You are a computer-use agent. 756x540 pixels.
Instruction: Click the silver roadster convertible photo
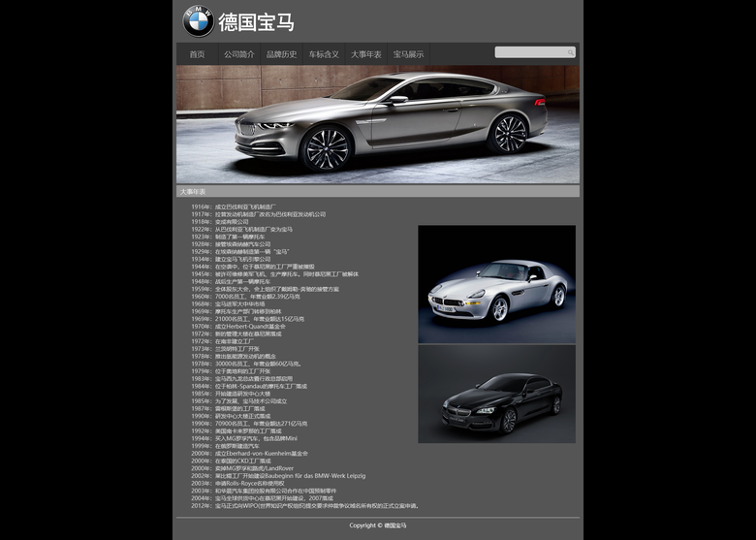(496, 284)
